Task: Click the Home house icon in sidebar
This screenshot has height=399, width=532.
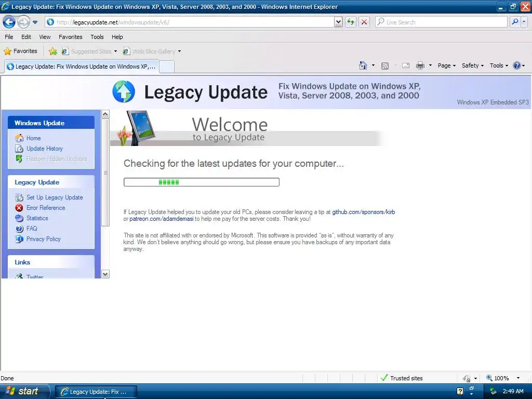Action: tap(19, 138)
